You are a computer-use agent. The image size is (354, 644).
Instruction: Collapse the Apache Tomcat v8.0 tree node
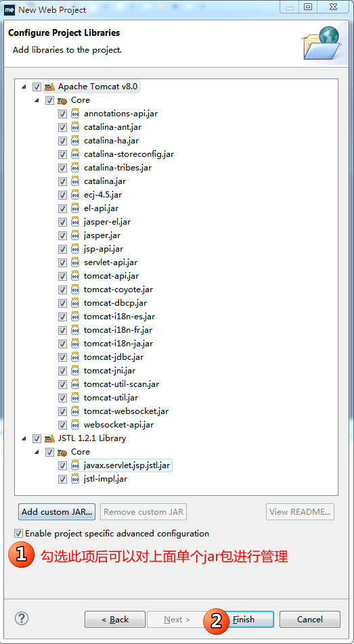(x=24, y=87)
